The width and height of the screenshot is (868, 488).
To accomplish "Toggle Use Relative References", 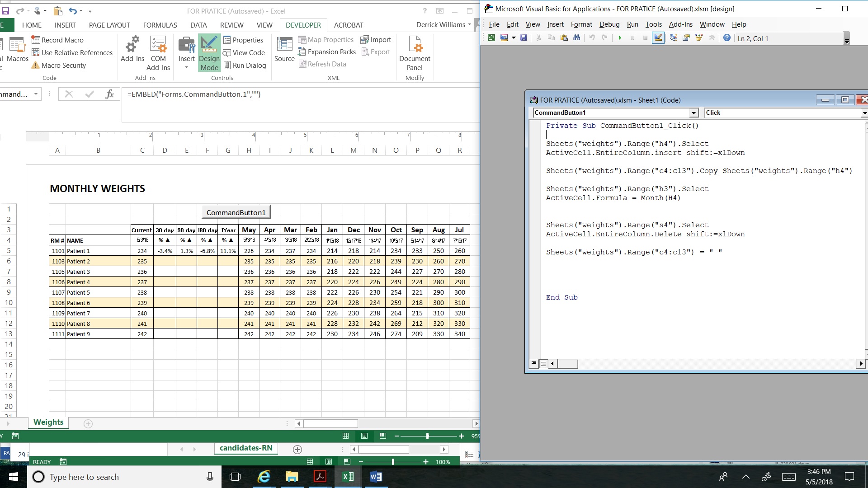I will tap(72, 52).
